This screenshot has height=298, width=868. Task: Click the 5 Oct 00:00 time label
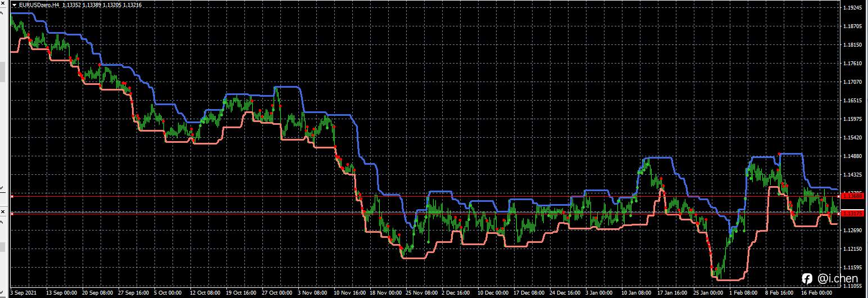[x=168, y=293]
